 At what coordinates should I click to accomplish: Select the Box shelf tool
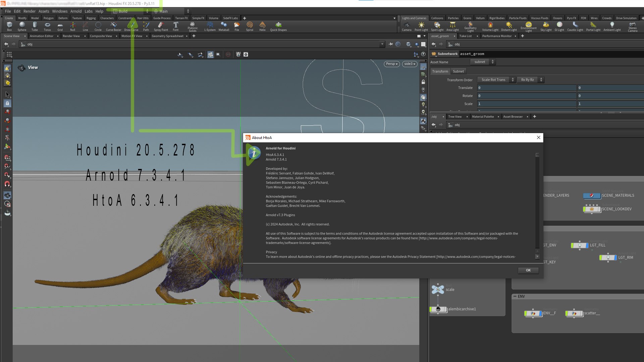tap(9, 26)
